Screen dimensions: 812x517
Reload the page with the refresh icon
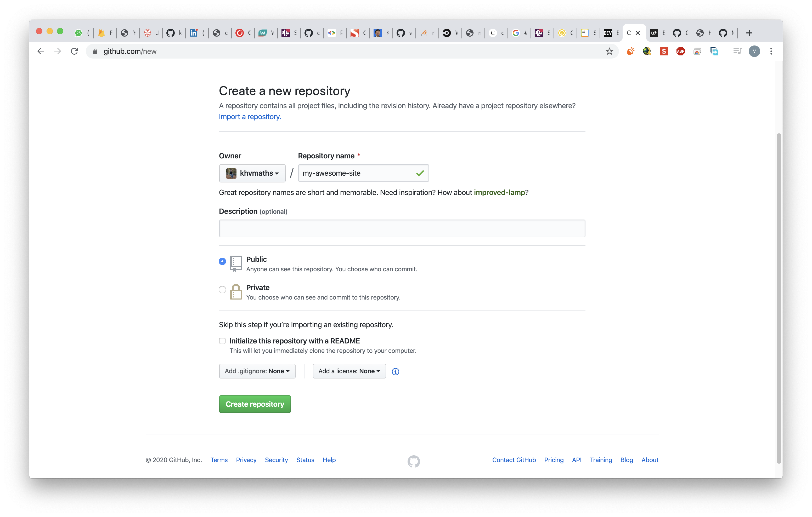coord(75,51)
